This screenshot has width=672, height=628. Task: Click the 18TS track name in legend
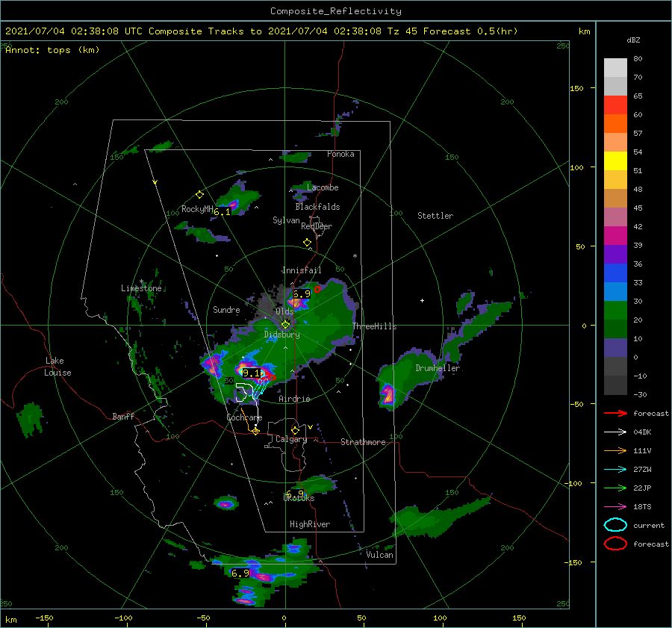pos(642,507)
